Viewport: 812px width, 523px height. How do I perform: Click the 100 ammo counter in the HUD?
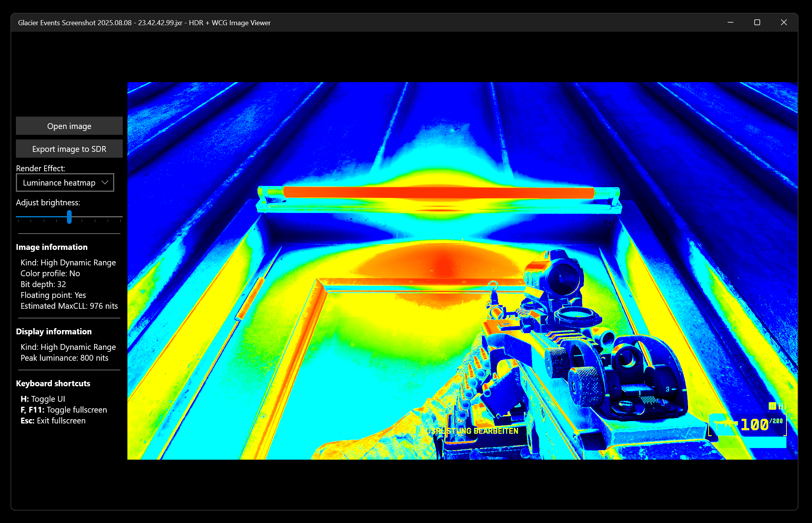tap(754, 425)
